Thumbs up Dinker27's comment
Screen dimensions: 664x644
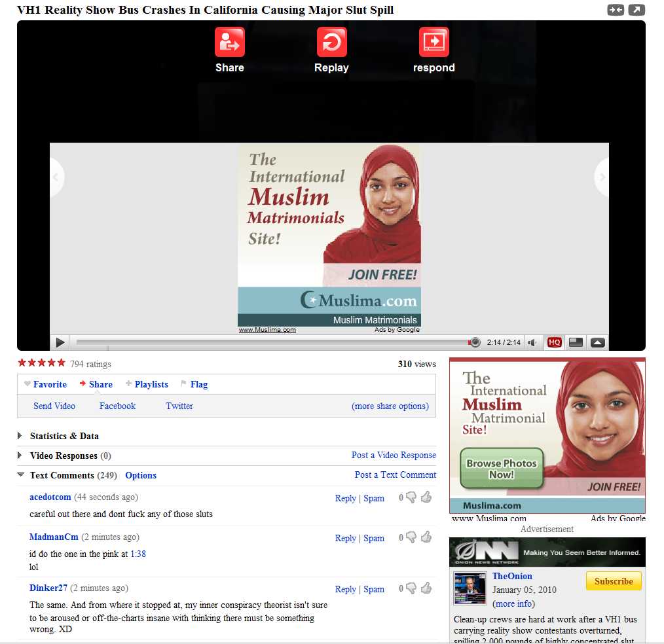click(x=426, y=588)
